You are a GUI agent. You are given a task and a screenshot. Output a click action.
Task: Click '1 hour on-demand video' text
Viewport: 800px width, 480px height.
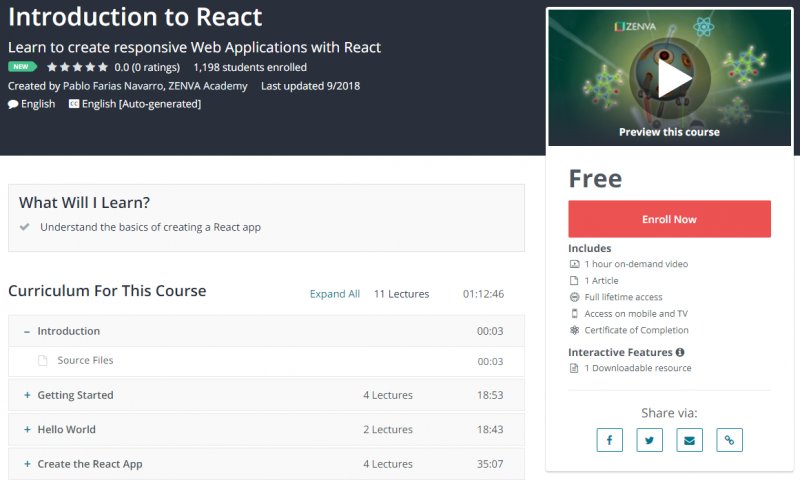tap(636, 264)
